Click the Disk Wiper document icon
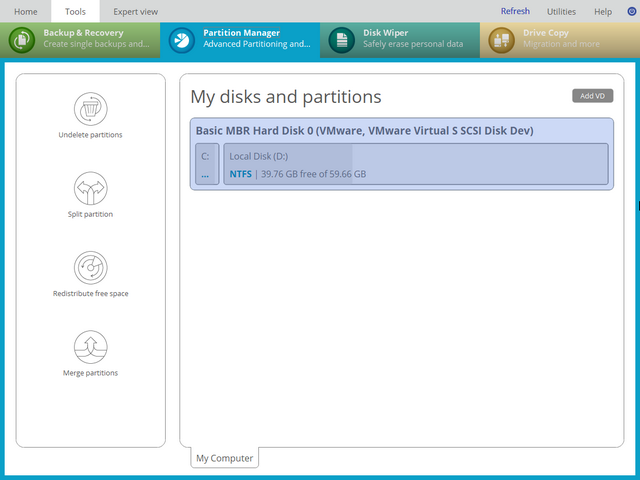 click(x=342, y=40)
